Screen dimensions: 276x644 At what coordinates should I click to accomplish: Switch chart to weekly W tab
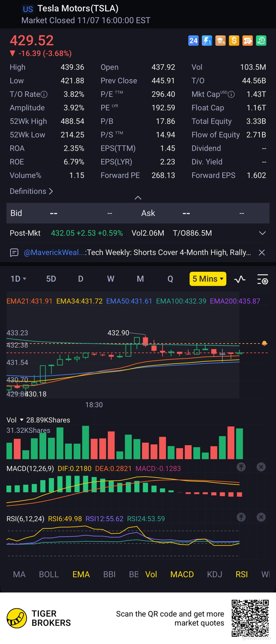pos(111,279)
